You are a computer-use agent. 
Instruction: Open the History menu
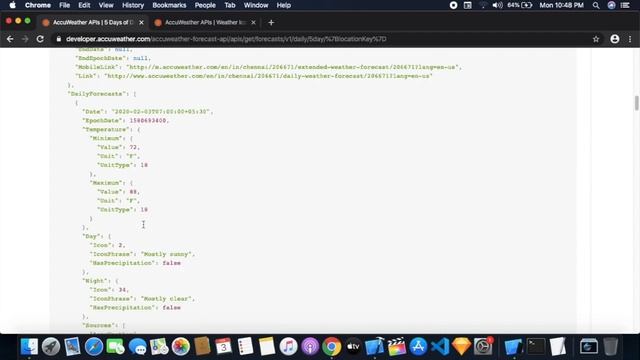tap(133, 5)
